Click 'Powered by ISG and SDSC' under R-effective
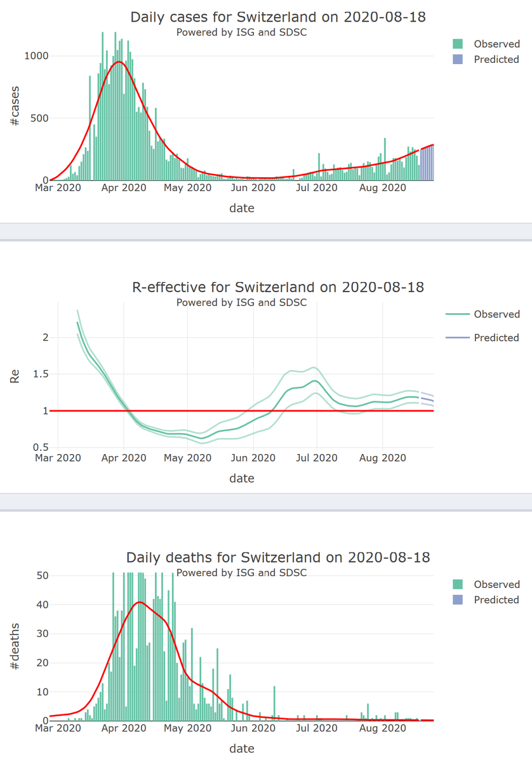Screen dimensions: 532x762 [241, 303]
